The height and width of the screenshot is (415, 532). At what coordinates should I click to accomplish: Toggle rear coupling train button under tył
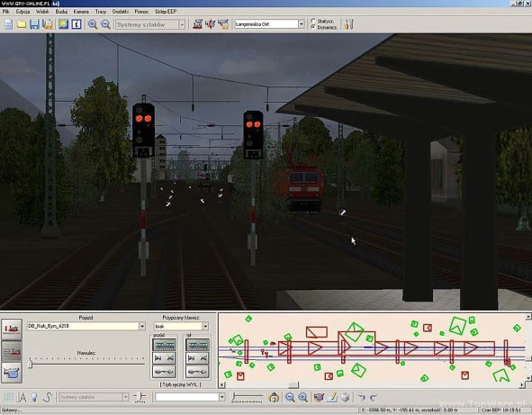point(197,345)
